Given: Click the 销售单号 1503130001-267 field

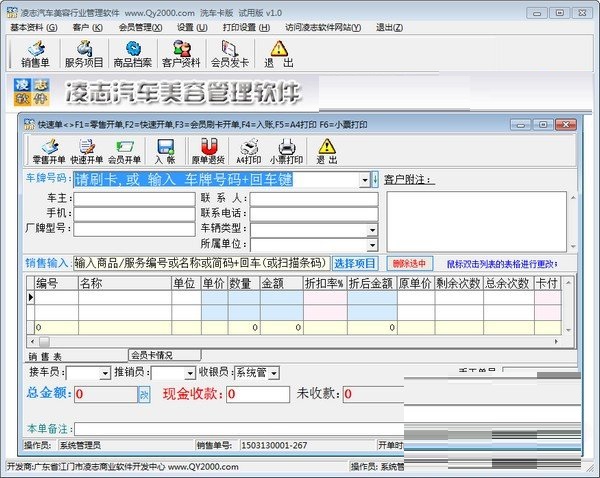Looking at the screenshot, I should [307, 445].
